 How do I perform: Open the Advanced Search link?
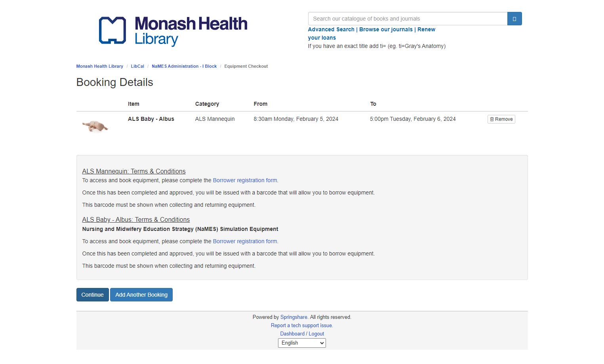331,29
